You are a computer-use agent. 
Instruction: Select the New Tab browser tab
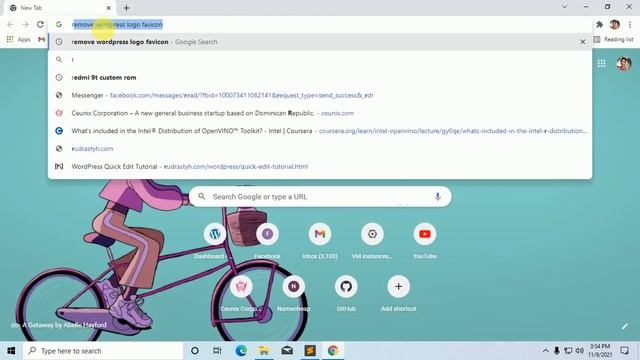pyautogui.click(x=60, y=8)
